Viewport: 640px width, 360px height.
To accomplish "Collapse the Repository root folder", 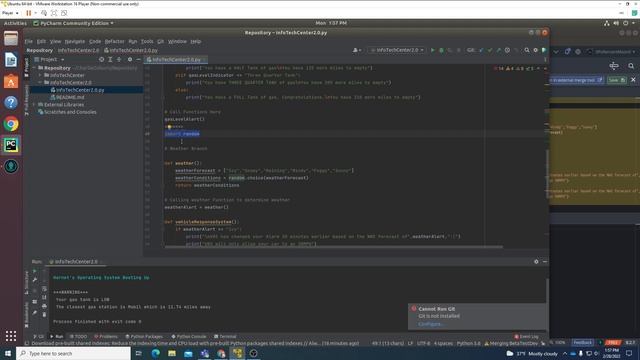I will pyautogui.click(x=35, y=68).
